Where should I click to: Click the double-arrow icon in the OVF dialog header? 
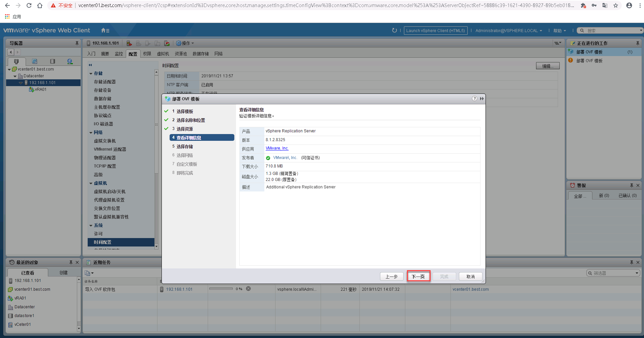[x=482, y=99]
